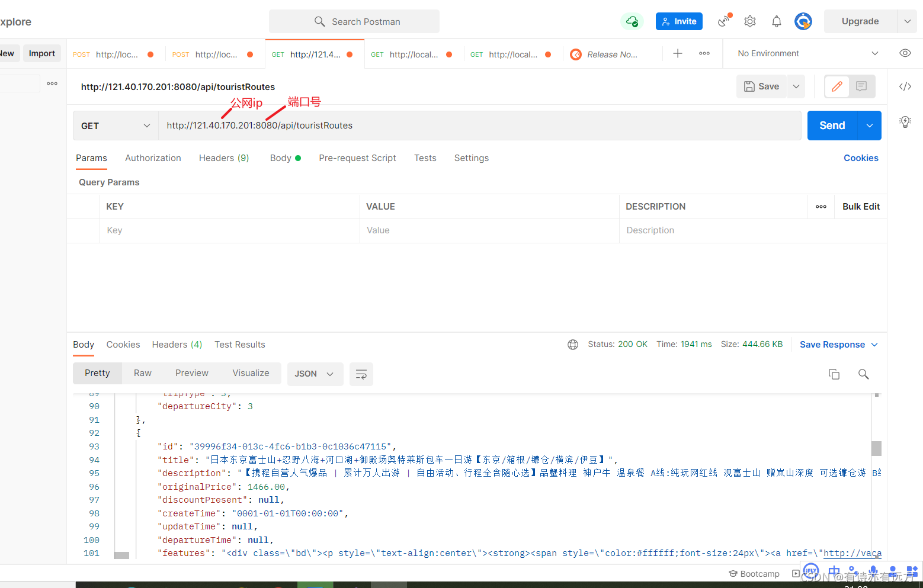Open the Test Results tab
This screenshot has height=588, width=923.
(240, 345)
